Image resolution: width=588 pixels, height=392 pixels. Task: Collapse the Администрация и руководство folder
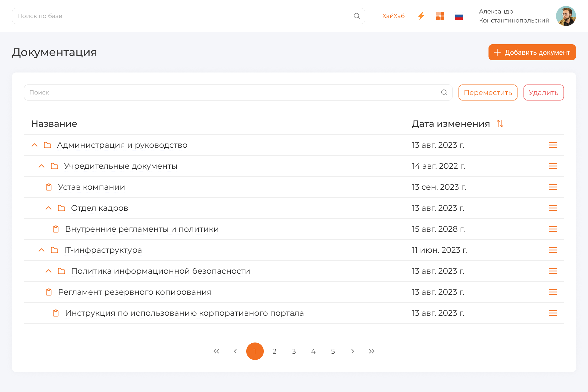pos(34,145)
